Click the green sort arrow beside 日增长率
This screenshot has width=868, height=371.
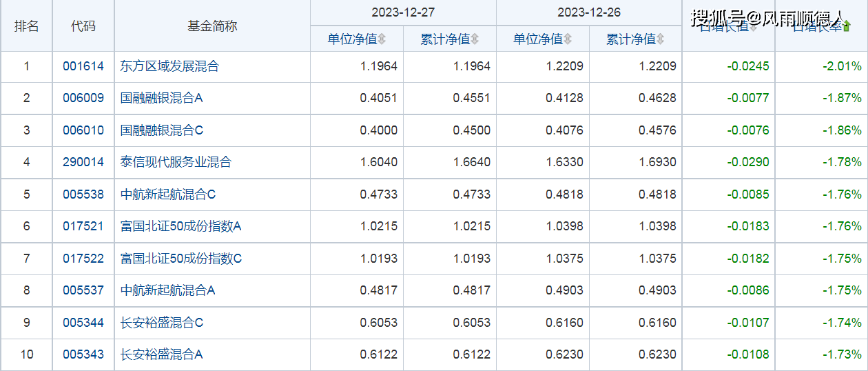[x=847, y=27]
